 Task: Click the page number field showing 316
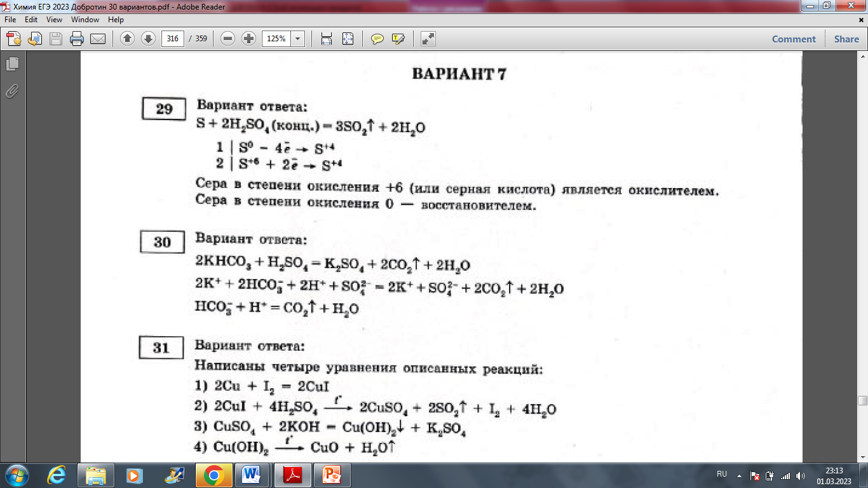tap(173, 39)
